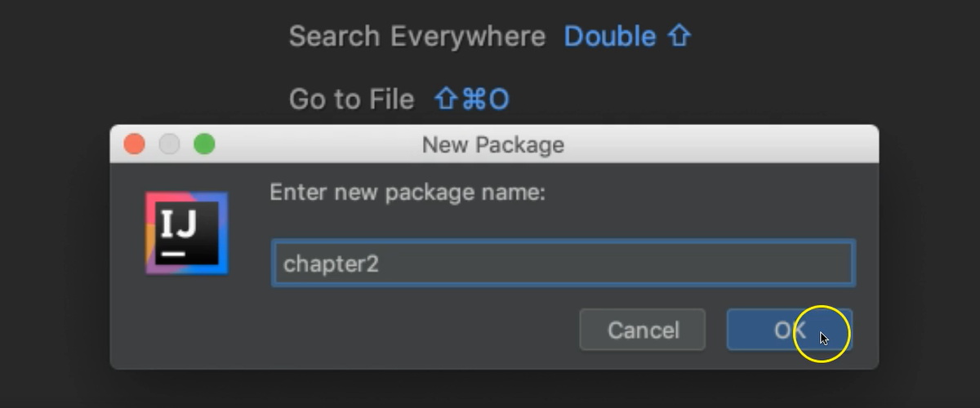Viewport: 980px width, 408px height.
Task: Dismiss the dialog using Cancel
Action: pyautogui.click(x=643, y=330)
